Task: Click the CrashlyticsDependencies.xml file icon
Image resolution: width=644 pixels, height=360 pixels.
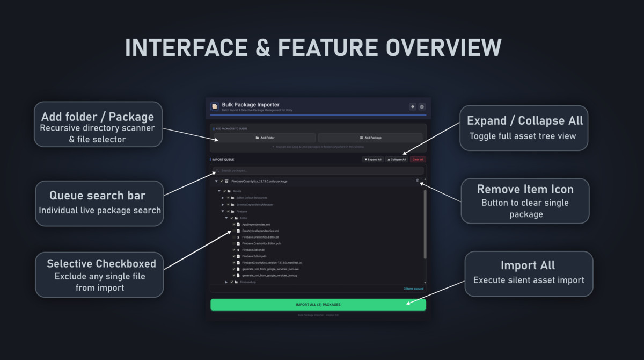Action: pyautogui.click(x=238, y=231)
